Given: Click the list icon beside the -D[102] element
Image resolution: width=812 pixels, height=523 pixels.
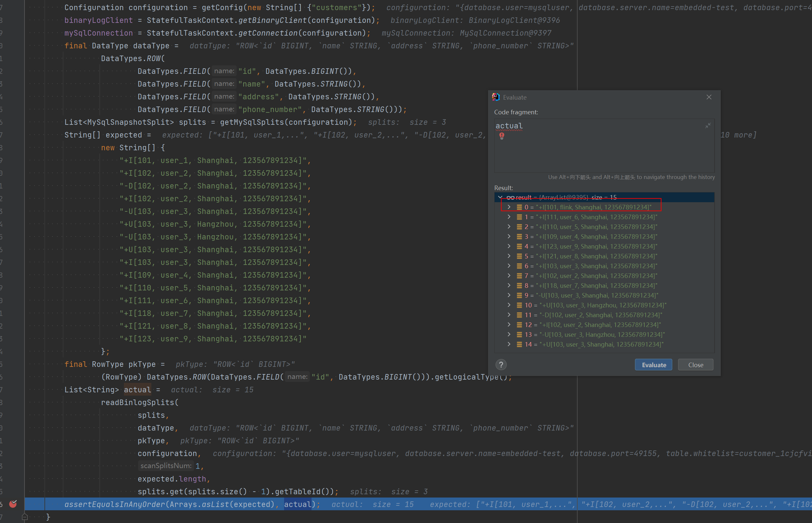Looking at the screenshot, I should (519, 315).
